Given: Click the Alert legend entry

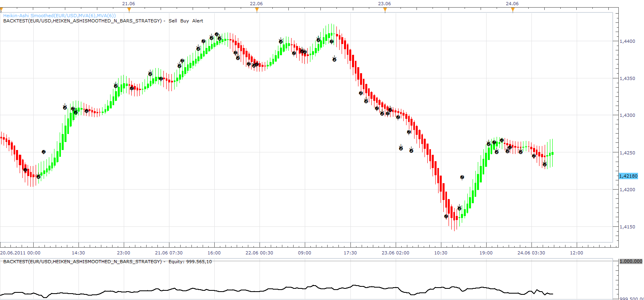Looking at the screenshot, I should click(x=197, y=21).
